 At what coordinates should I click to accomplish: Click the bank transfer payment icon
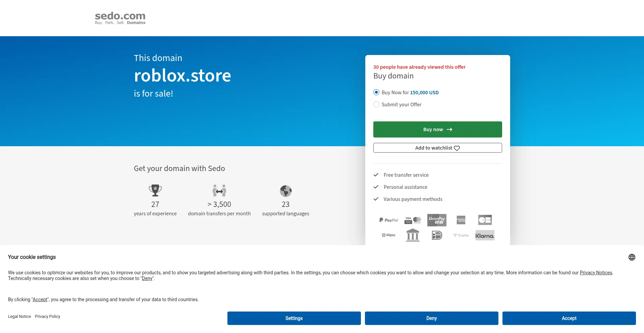413,235
